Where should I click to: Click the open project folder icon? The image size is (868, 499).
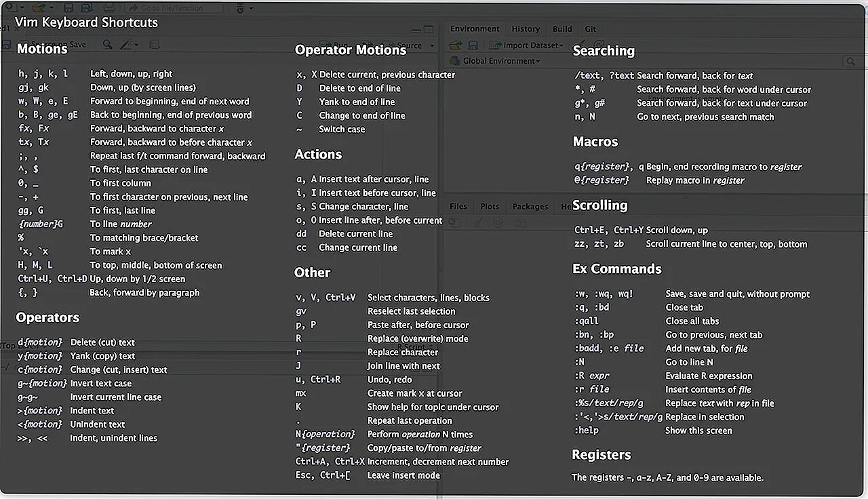tap(39, 8)
